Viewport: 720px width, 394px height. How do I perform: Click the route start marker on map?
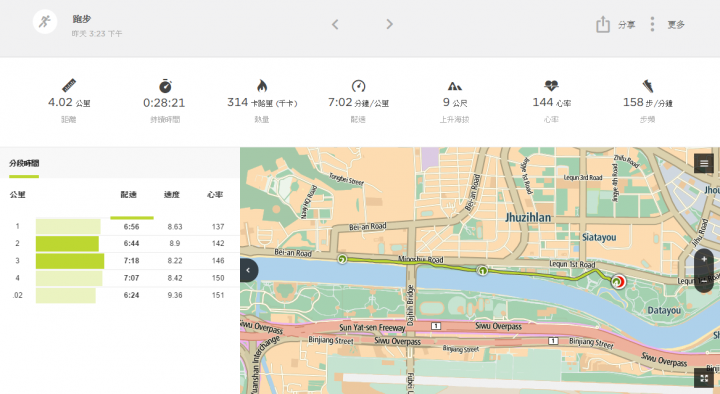point(342,259)
